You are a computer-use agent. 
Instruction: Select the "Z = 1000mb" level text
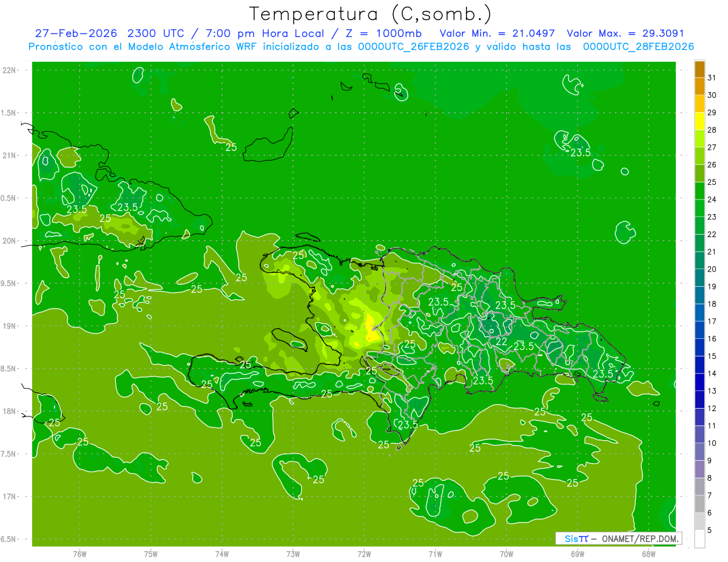[383, 33]
